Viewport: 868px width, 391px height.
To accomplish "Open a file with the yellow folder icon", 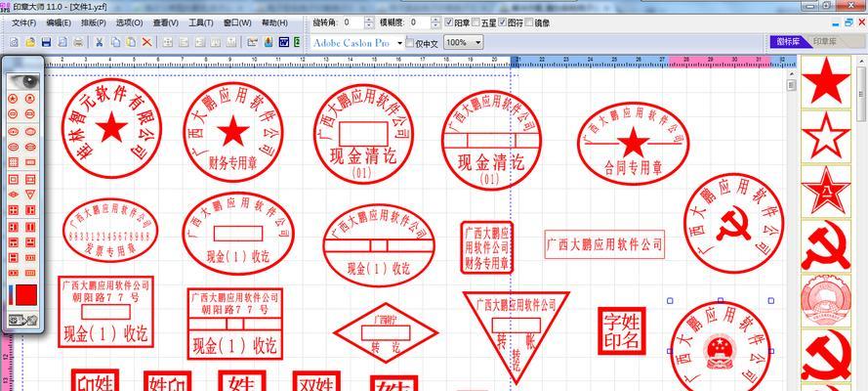I will point(30,42).
